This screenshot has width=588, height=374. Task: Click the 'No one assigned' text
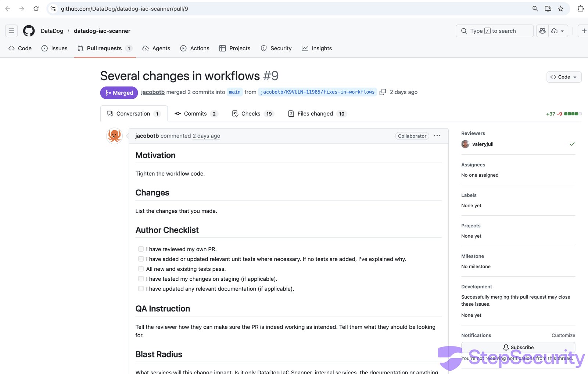point(480,175)
